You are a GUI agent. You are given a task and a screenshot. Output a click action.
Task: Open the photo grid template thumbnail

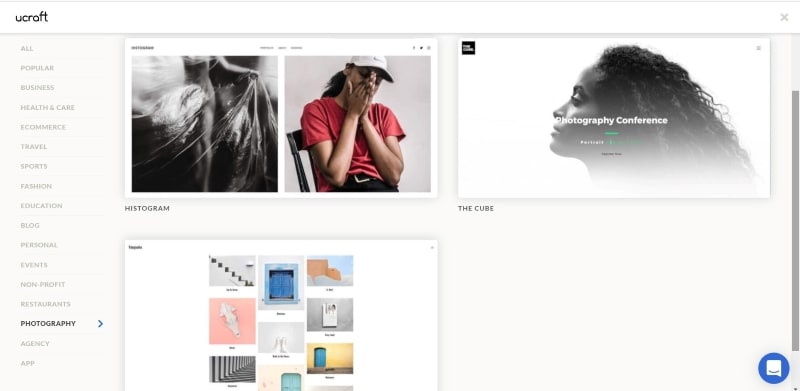pyautogui.click(x=281, y=315)
